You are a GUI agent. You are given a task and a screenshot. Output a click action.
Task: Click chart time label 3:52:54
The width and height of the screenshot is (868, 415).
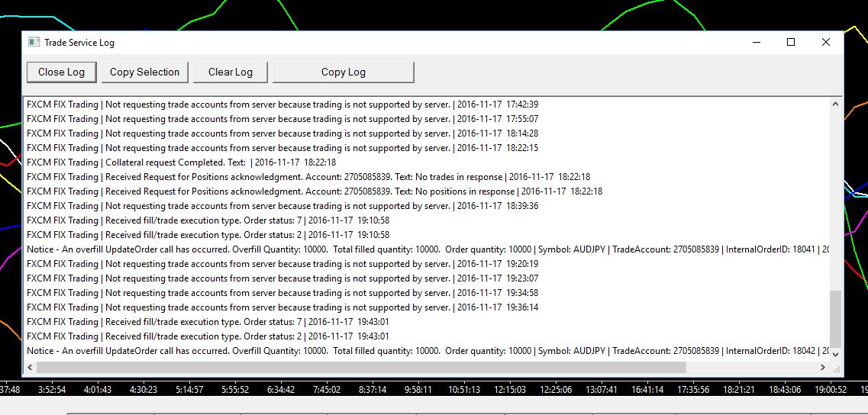click(52, 390)
